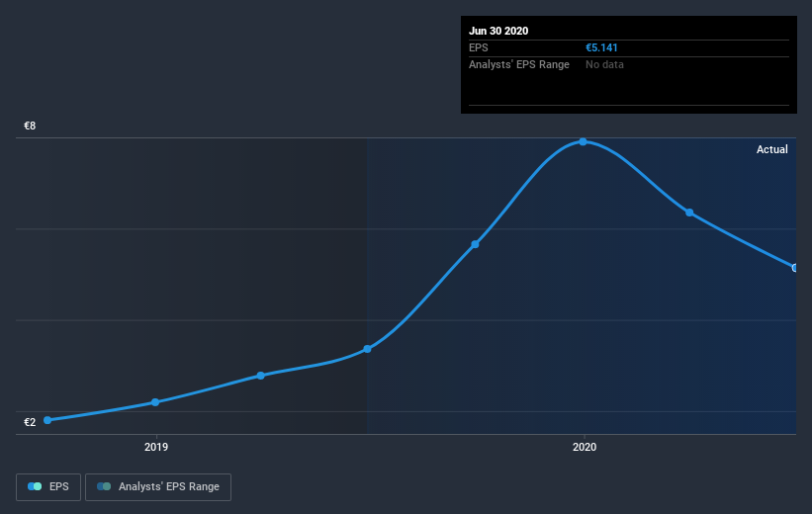Click the Jun 30 2020 tooltip header
812x514 pixels.
pyautogui.click(x=498, y=31)
